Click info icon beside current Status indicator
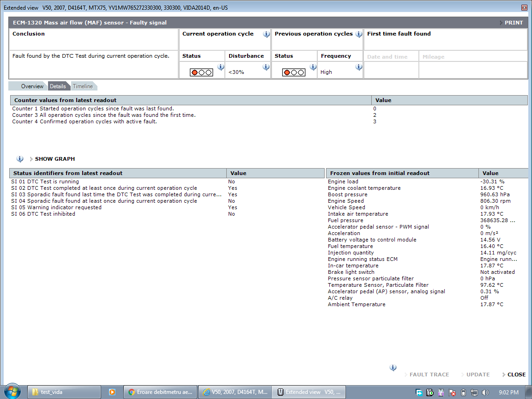 click(x=220, y=67)
